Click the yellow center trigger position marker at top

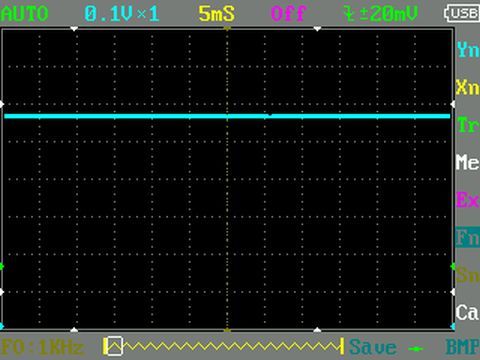click(227, 29)
